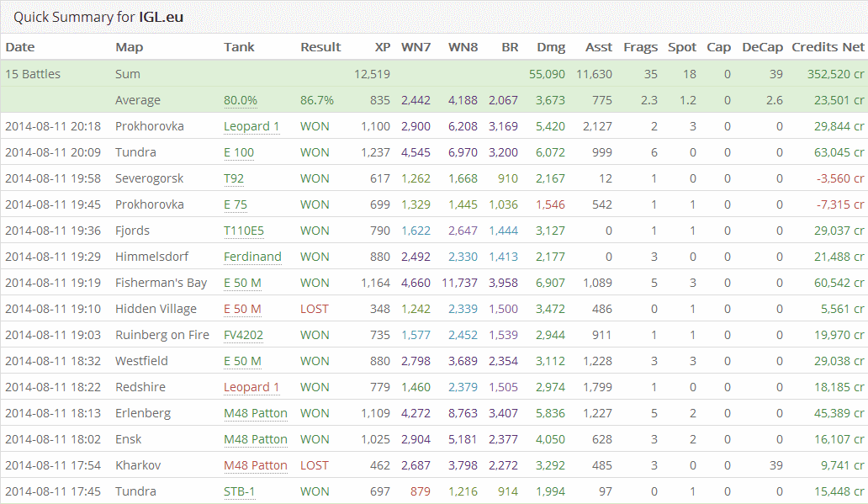Sort by the Result column header
Image resolution: width=868 pixels, height=504 pixels.
click(x=320, y=47)
